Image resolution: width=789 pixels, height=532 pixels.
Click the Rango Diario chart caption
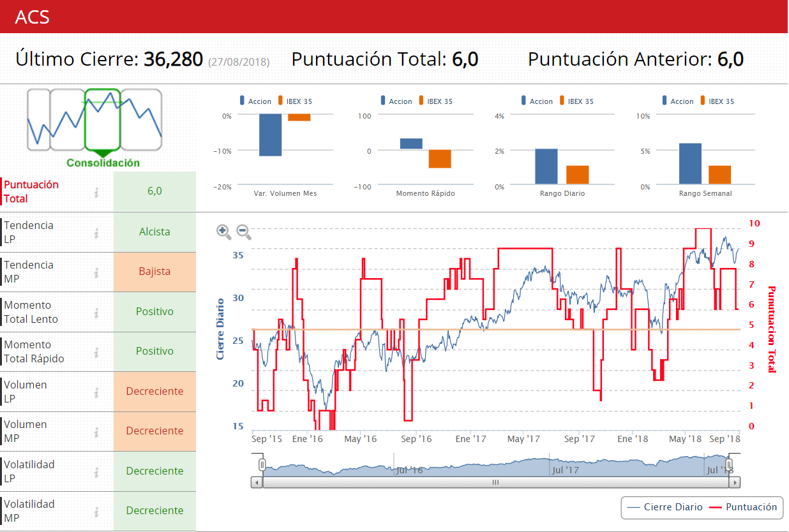coord(562,193)
